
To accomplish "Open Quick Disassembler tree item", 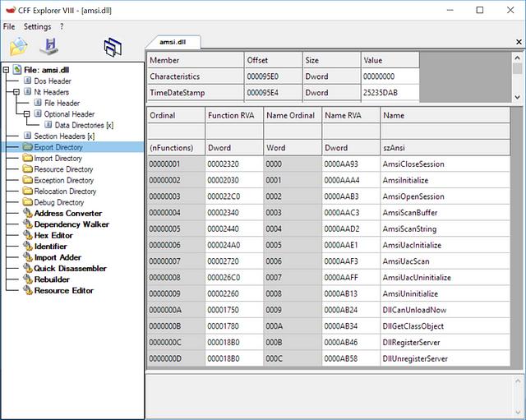I will [x=70, y=269].
